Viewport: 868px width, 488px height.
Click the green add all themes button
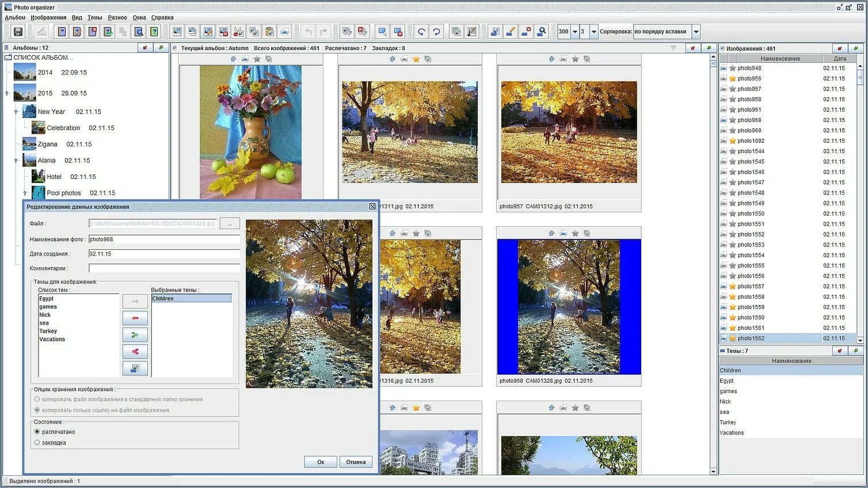(x=135, y=334)
